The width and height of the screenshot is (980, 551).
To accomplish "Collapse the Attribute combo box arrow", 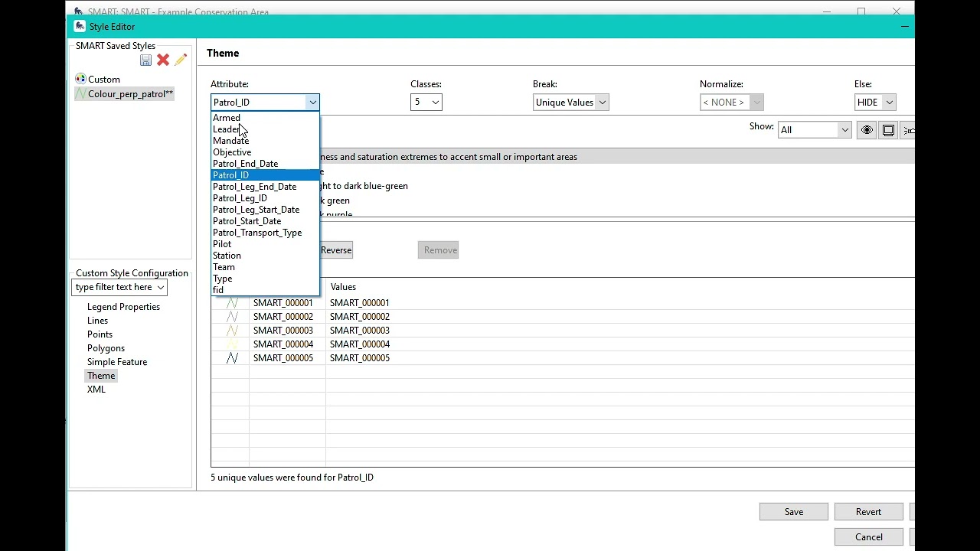I will point(312,103).
